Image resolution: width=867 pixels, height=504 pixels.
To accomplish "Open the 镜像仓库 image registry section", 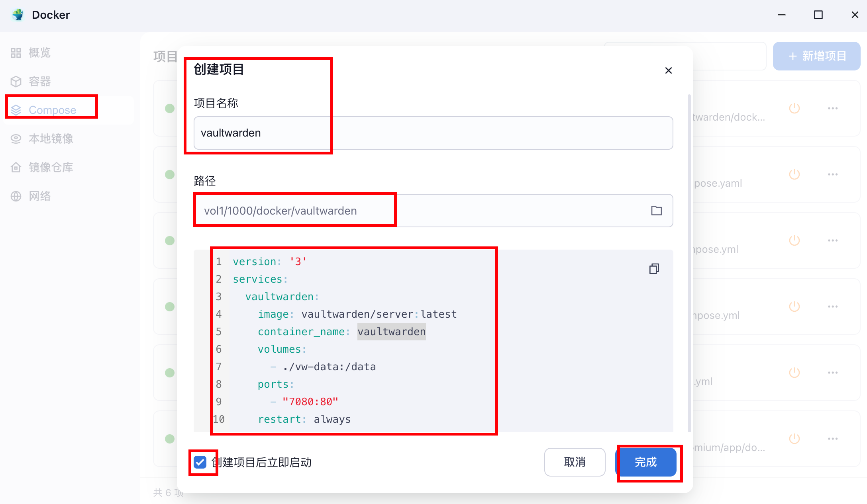I will click(x=69, y=168).
